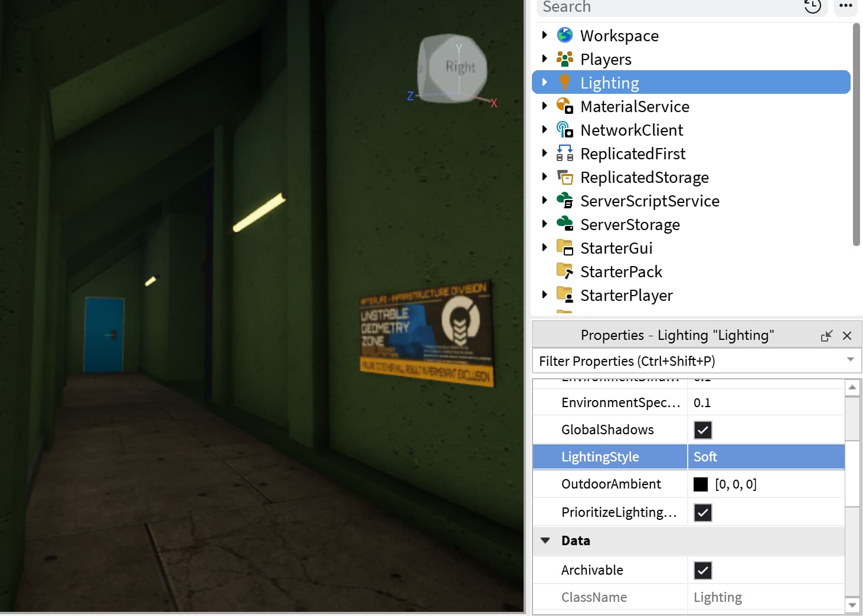Click the OutdoorAmbient [0, 0, 0] value
This screenshot has height=616, width=863.
(735, 484)
